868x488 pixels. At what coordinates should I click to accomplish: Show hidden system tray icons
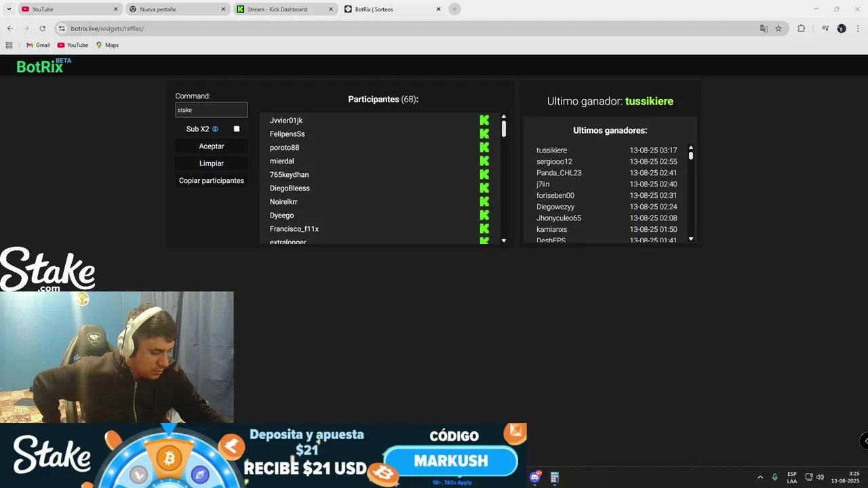(x=760, y=477)
